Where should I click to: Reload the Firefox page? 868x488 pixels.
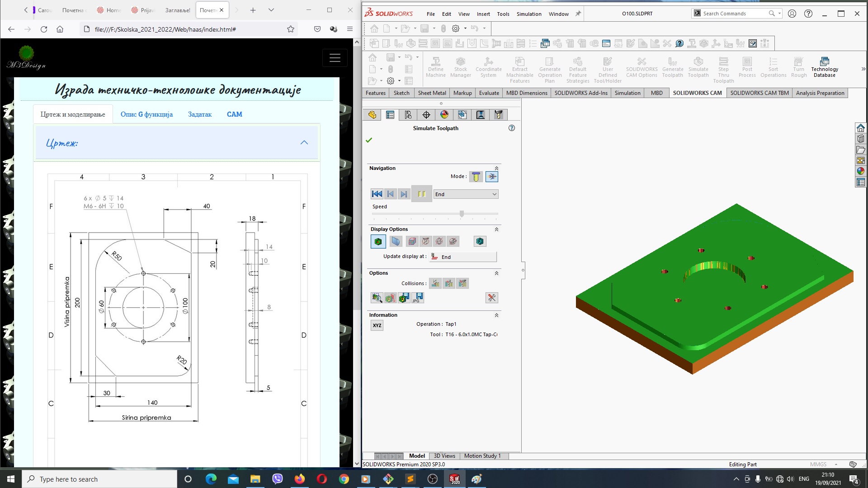pos(44,29)
